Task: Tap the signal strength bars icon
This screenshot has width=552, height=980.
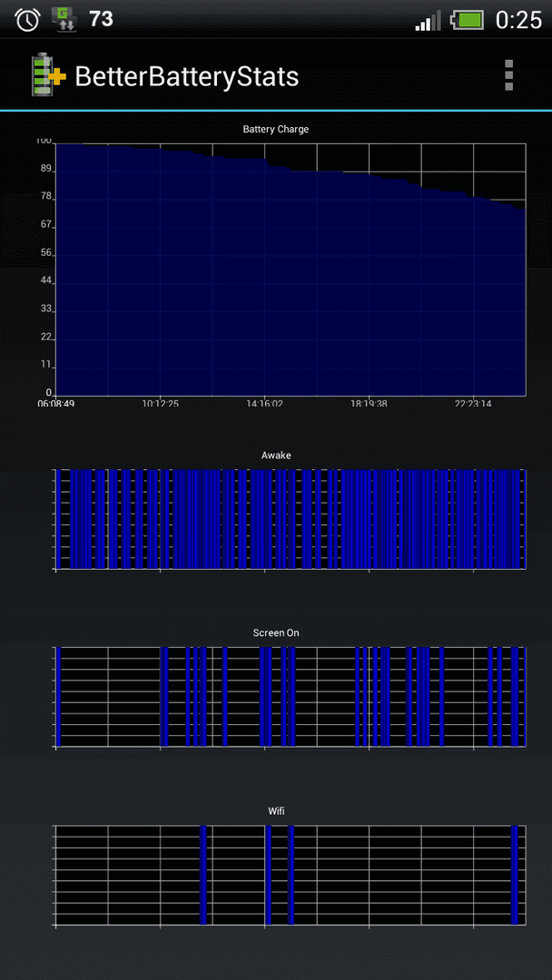Action: tap(429, 20)
